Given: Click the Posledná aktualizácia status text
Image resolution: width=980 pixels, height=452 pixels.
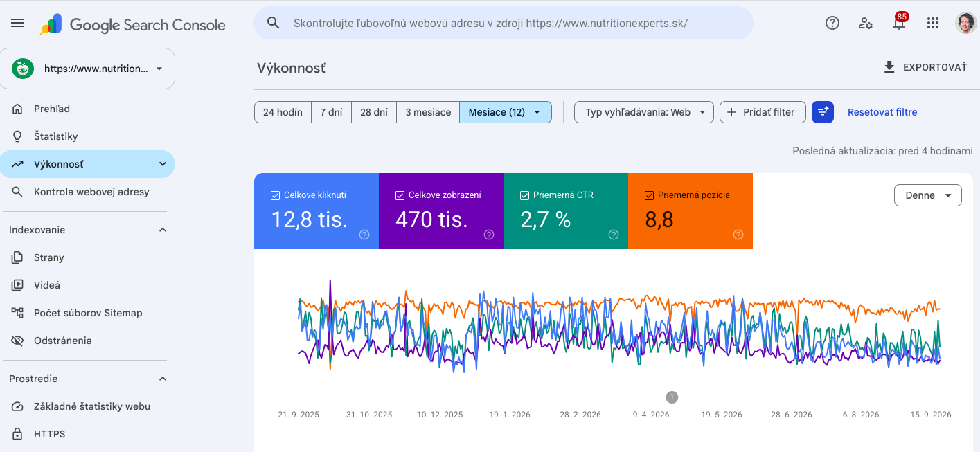Looking at the screenshot, I should pyautogui.click(x=882, y=151).
